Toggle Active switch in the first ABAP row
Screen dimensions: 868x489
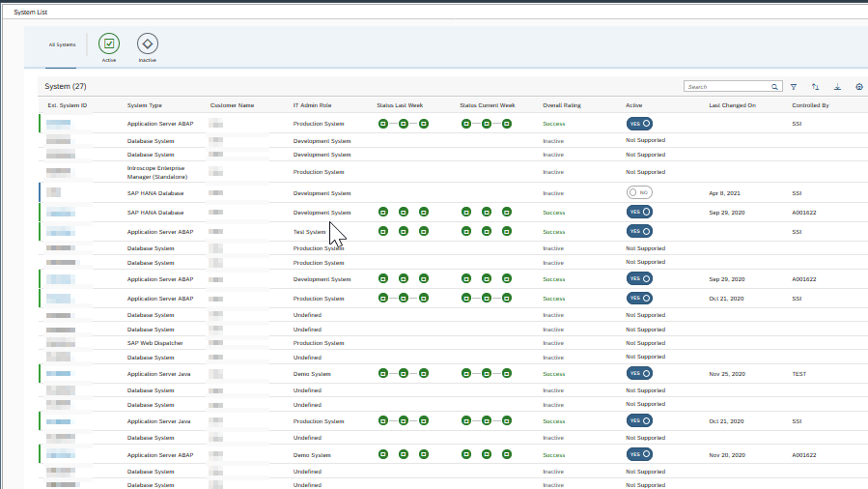(639, 124)
